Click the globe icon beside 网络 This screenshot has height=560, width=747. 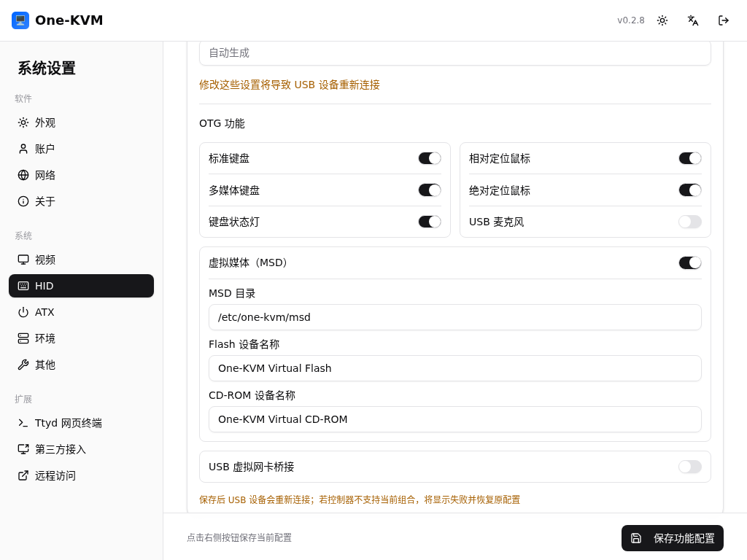coord(23,175)
